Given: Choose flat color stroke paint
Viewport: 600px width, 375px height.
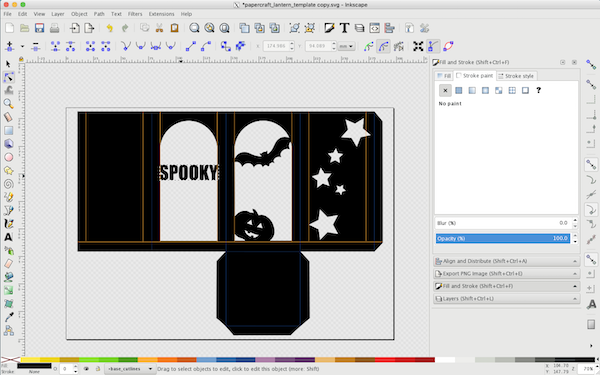Looking at the screenshot, I should click(458, 91).
